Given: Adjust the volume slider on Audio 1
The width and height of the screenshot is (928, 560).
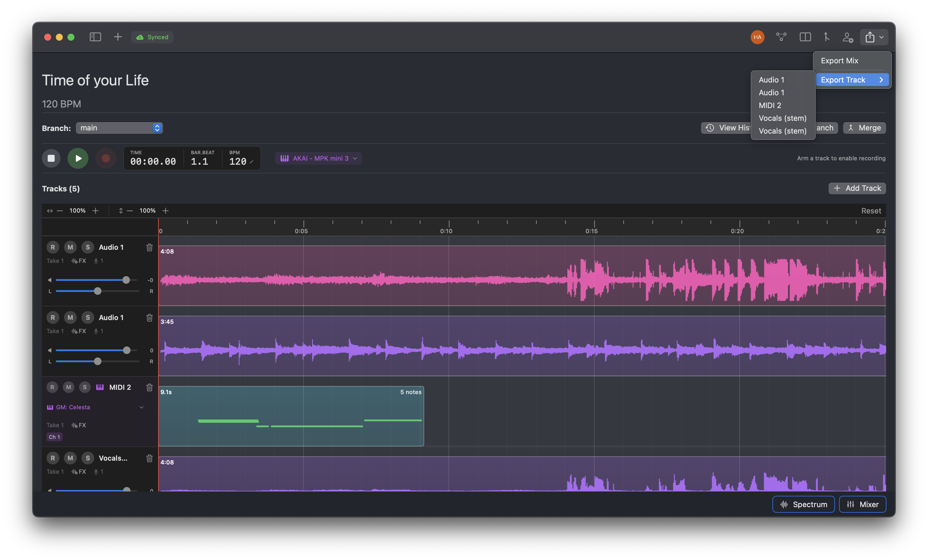Looking at the screenshot, I should click(126, 280).
